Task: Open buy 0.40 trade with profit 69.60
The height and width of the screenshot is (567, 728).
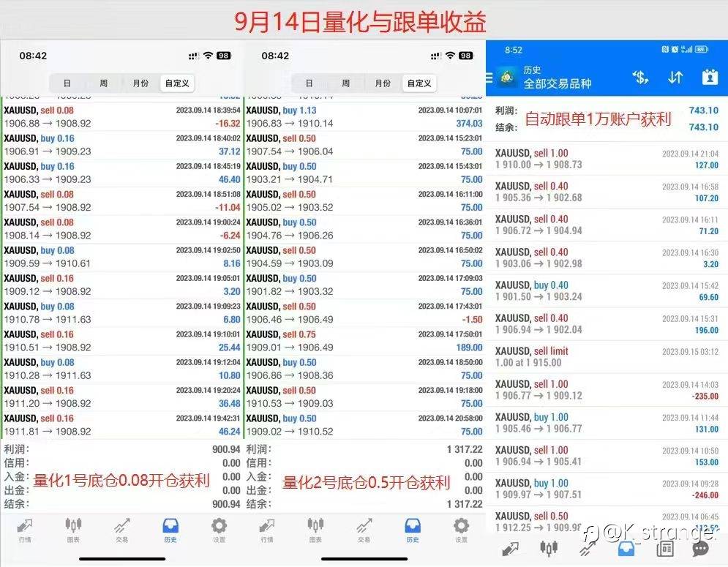Action: 607,290
